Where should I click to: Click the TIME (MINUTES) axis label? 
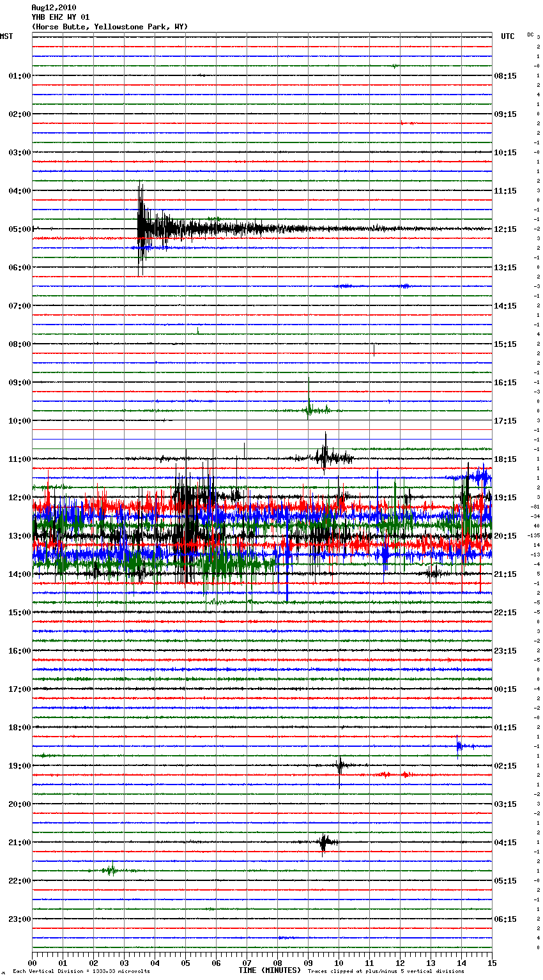(x=270, y=970)
